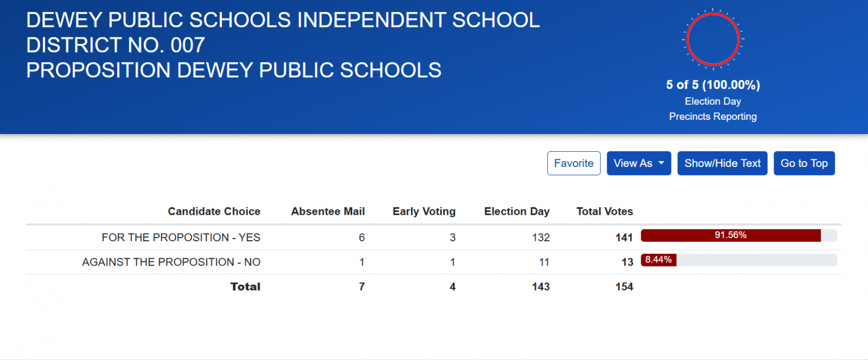
Task: Click the 154 grand total value
Action: [x=624, y=287]
